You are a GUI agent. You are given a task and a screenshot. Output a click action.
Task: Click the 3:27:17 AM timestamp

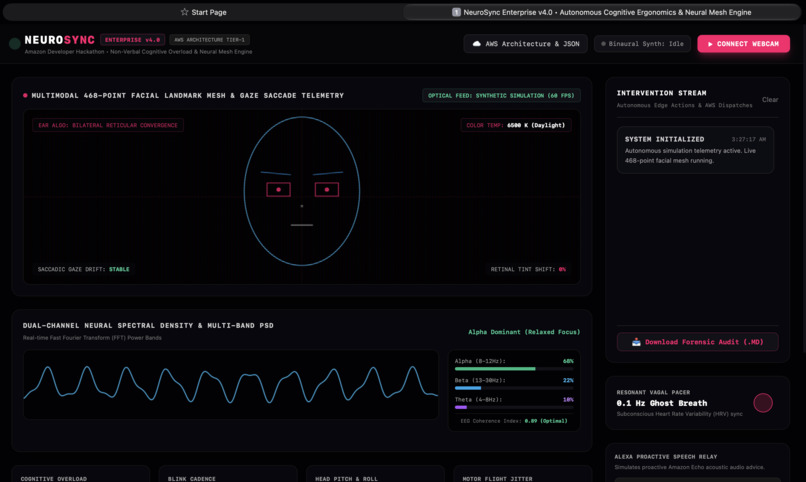point(748,139)
